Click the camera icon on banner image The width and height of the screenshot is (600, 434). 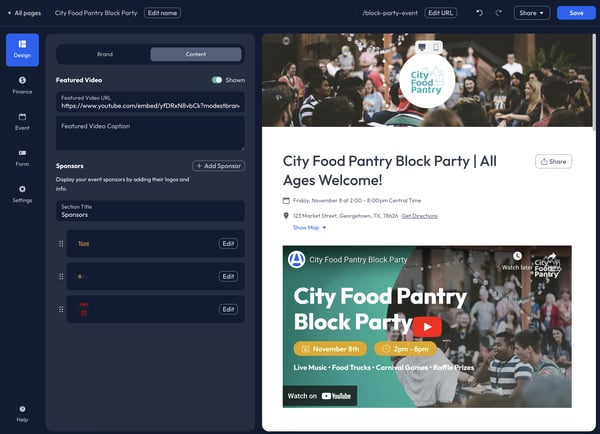pos(286,41)
